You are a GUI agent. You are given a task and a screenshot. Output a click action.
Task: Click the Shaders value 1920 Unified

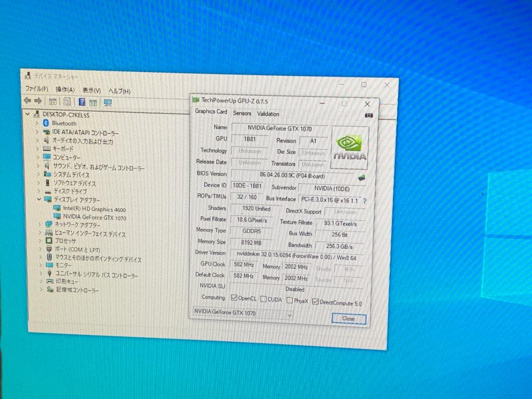(256, 208)
